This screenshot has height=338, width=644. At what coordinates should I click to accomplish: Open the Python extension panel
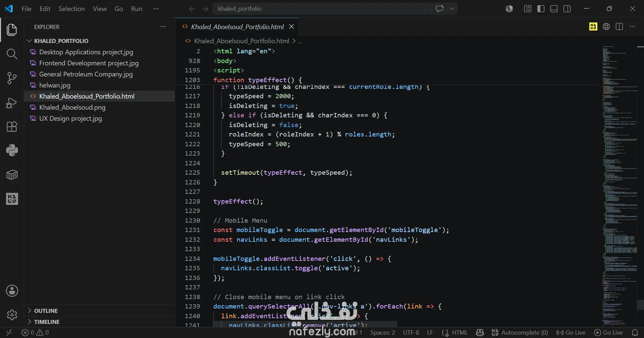click(x=12, y=150)
